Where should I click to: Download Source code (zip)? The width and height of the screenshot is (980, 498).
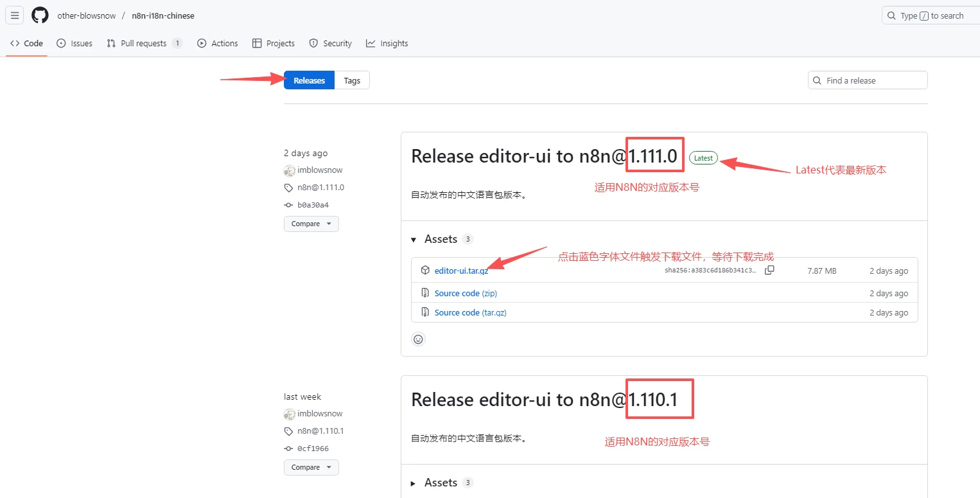[x=466, y=293]
